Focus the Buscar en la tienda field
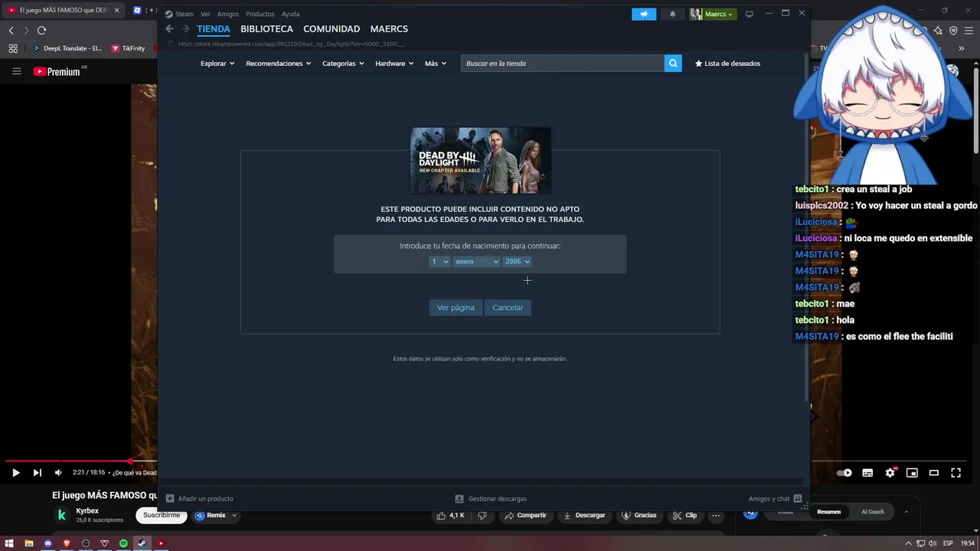980x551 pixels. (563, 64)
